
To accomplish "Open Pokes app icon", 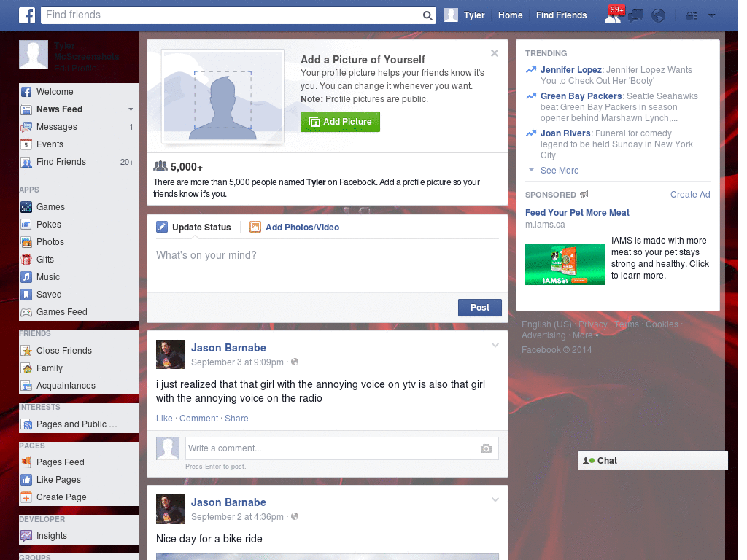I will pyautogui.click(x=26, y=225).
